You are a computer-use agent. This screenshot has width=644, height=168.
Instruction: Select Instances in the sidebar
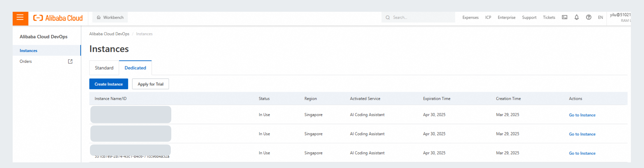tap(28, 50)
